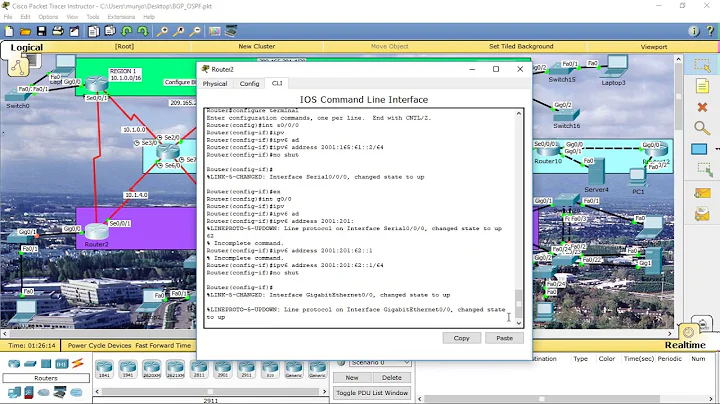
Task: Select the Hubs device category icon
Action: pos(46,364)
